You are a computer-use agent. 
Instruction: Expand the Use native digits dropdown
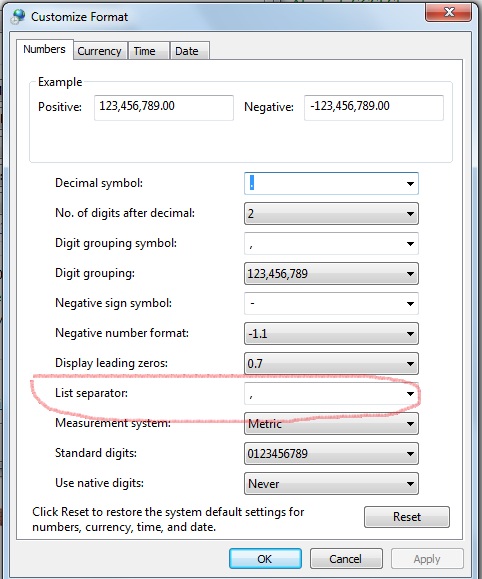point(331,484)
